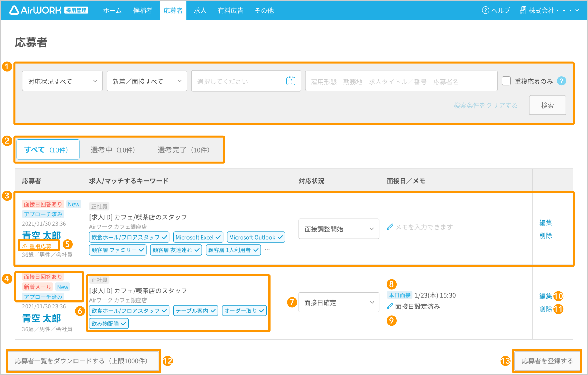Click the AirWORK logo
Image resolution: width=588 pixels, height=375 pixels.
[x=48, y=10]
